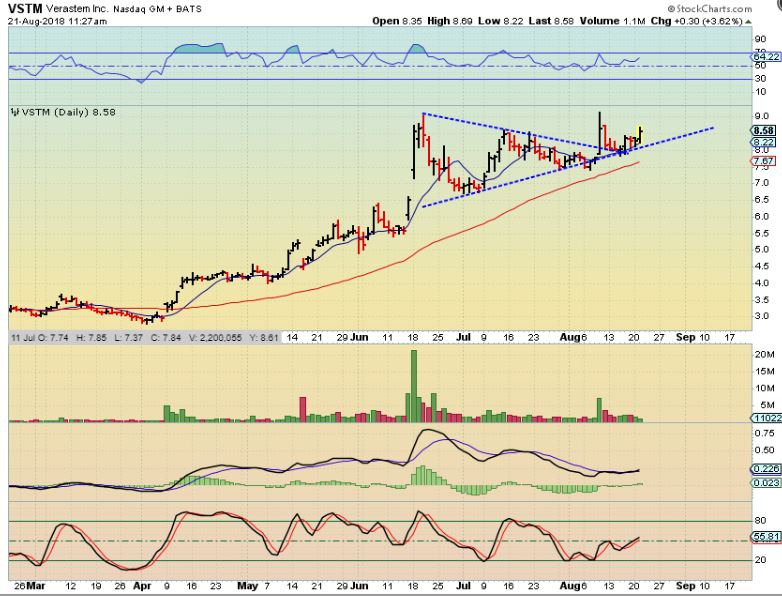Open the StockCharts.com watermark link
This screenshot has width=782, height=596.
(709, 8)
